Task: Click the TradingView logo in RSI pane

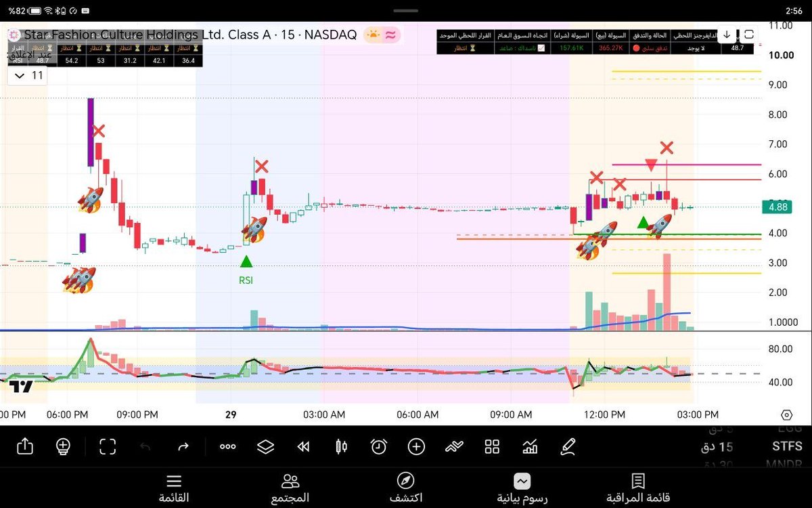Action: click(x=22, y=387)
